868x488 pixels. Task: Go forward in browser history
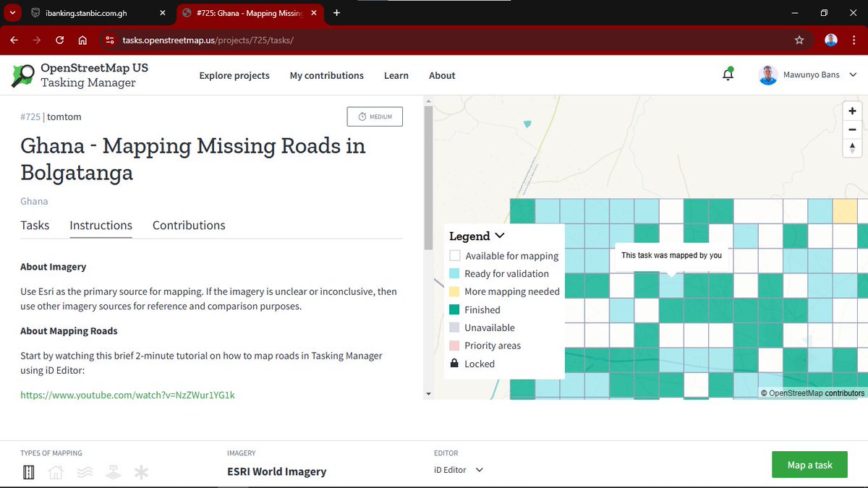37,40
